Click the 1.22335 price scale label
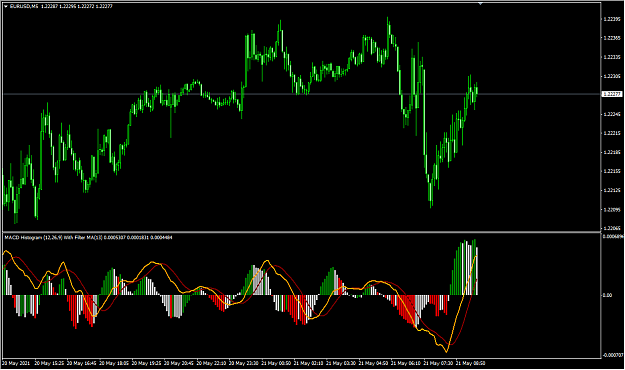Viewport: 625px width, 370px height. click(612, 57)
